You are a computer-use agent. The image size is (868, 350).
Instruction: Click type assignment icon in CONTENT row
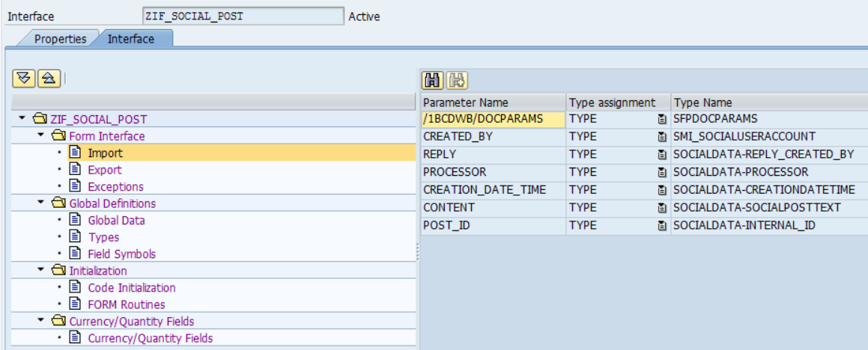(x=661, y=208)
